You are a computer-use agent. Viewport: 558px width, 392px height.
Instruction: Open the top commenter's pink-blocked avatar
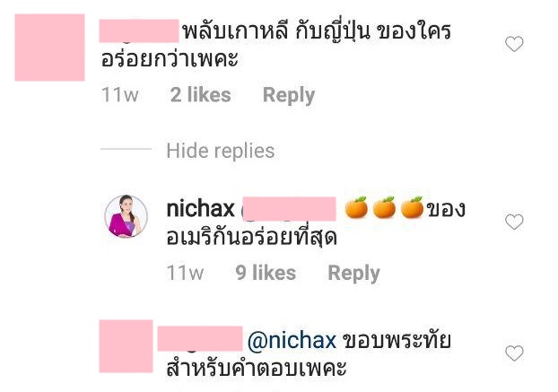[x=50, y=48]
